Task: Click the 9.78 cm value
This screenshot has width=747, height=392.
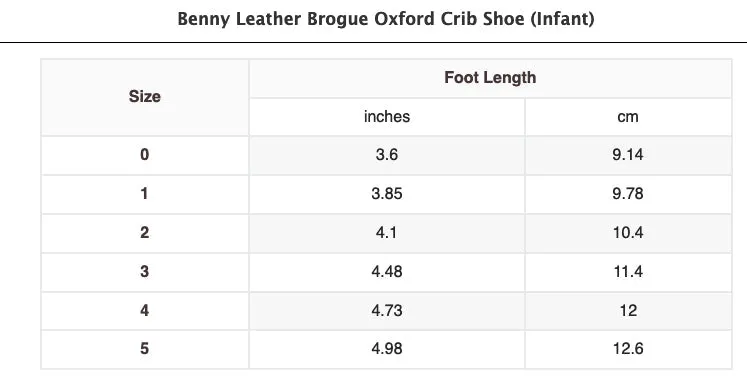Action: coord(628,194)
